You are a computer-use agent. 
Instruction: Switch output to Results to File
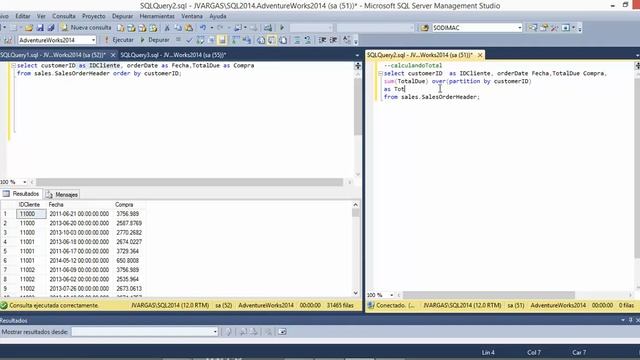283,40
